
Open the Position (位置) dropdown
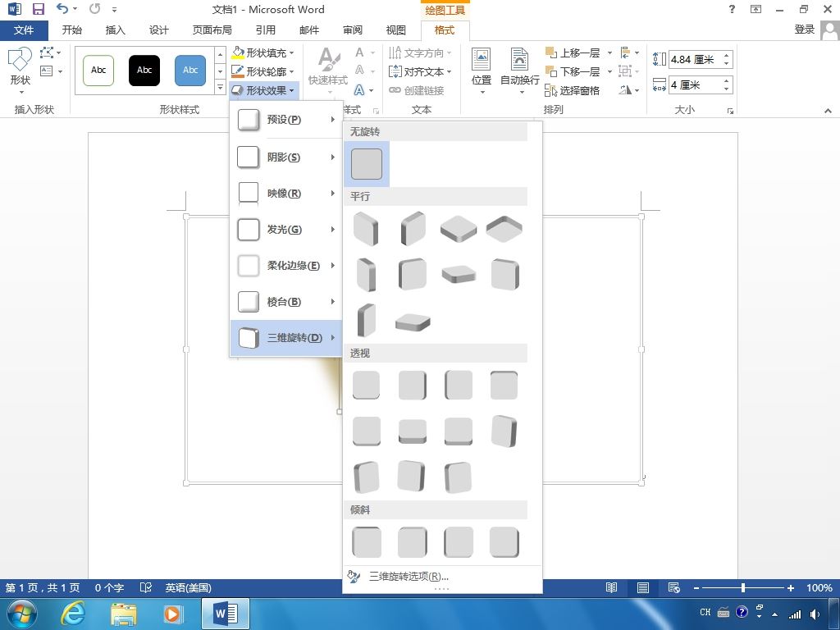point(481,71)
